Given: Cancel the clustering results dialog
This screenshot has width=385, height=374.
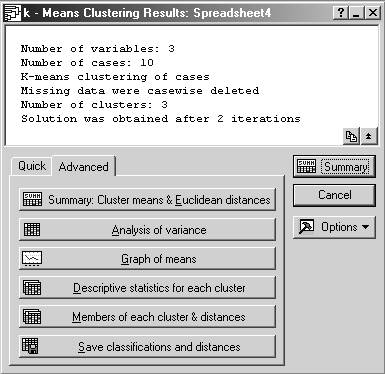Looking at the screenshot, I should (x=334, y=195).
